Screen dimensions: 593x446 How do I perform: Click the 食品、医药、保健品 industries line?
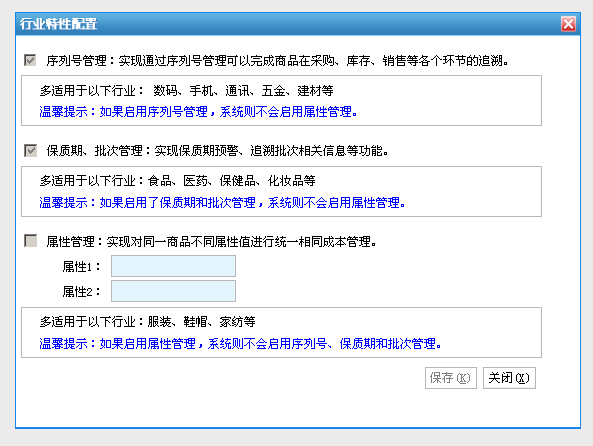click(177, 181)
